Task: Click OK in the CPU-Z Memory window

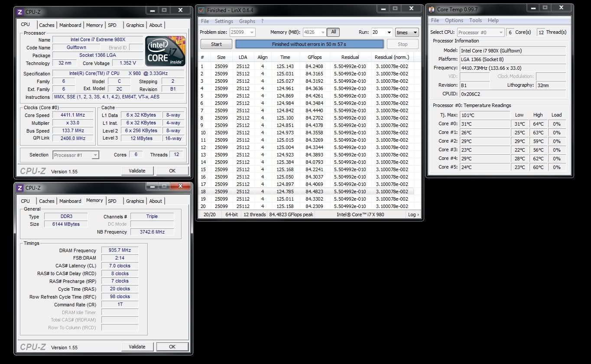Action: coord(172,347)
